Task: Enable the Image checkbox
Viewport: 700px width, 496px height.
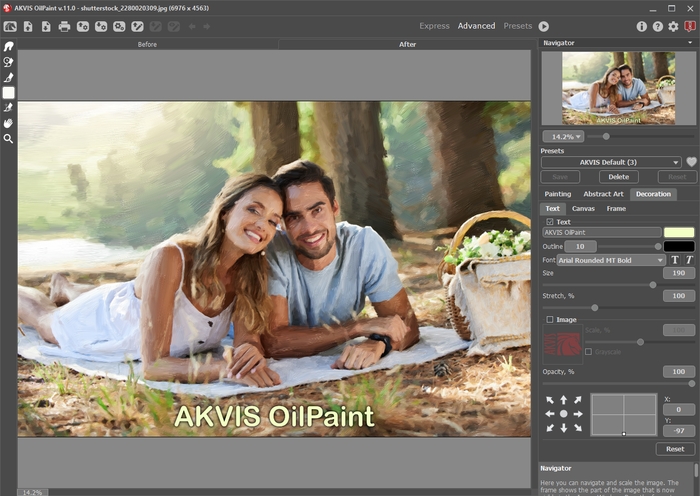Action: click(x=550, y=320)
